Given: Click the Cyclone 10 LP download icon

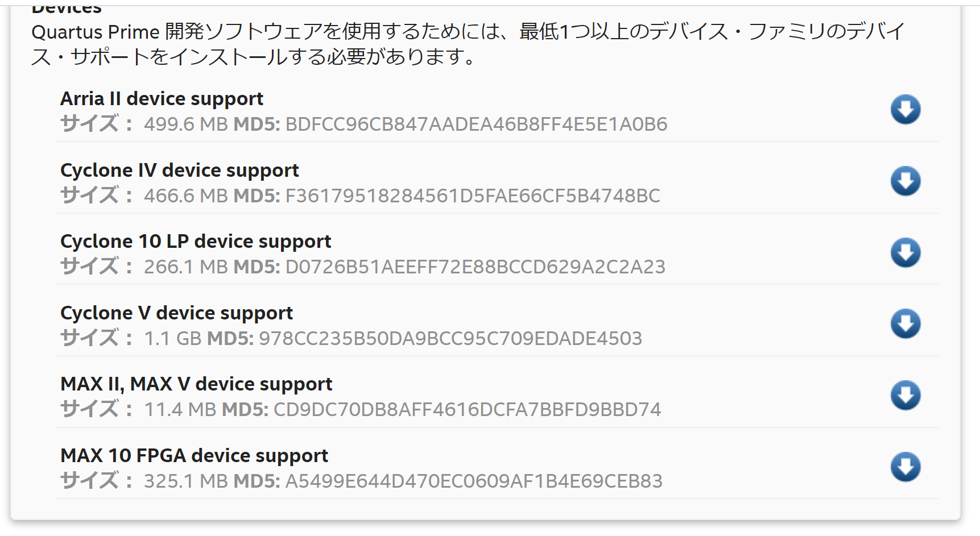Looking at the screenshot, I should (x=907, y=252).
